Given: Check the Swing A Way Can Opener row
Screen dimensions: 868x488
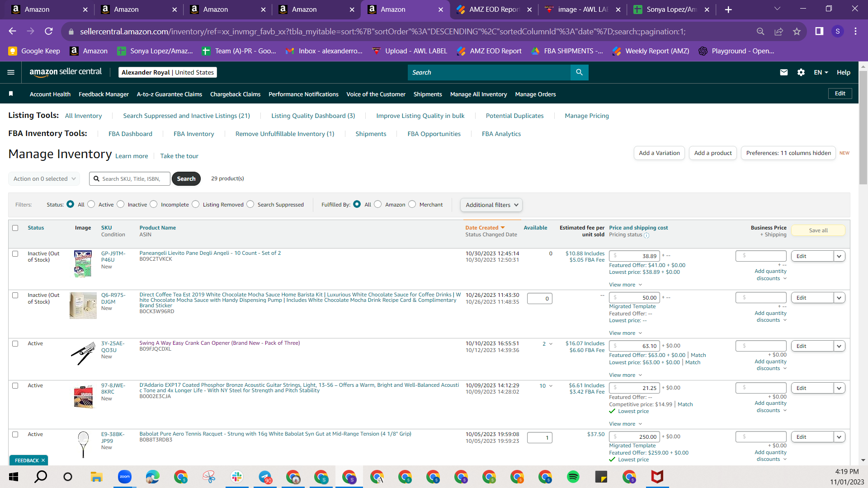Looking at the screenshot, I should [x=15, y=343].
